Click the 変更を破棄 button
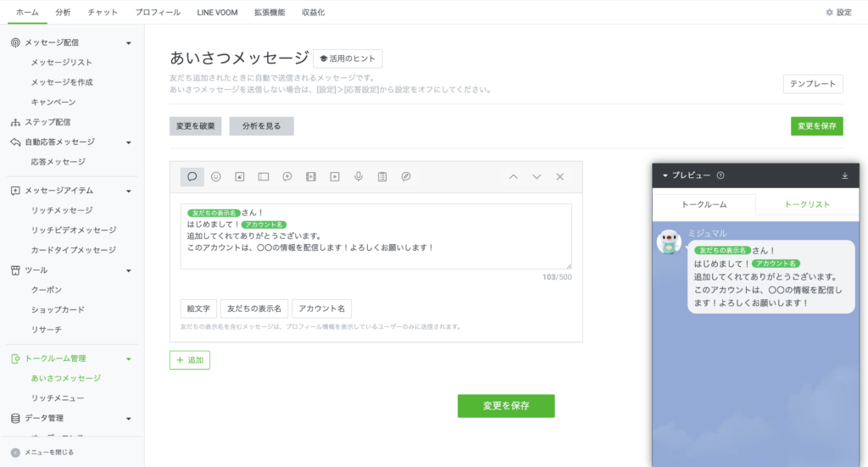This screenshot has height=467, width=868. pos(196,126)
